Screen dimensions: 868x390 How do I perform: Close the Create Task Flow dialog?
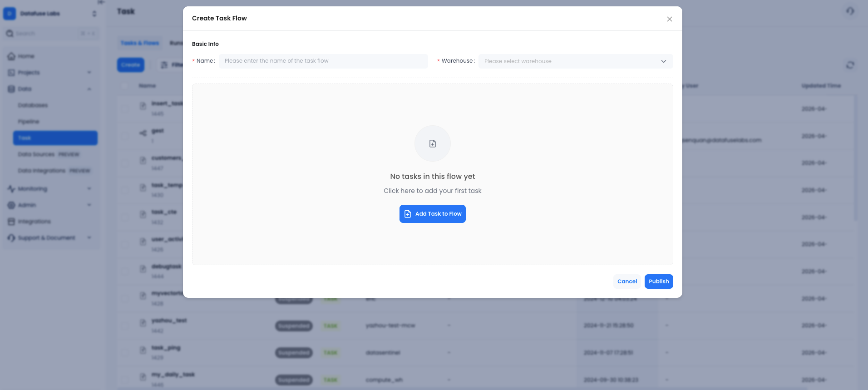[x=669, y=19]
